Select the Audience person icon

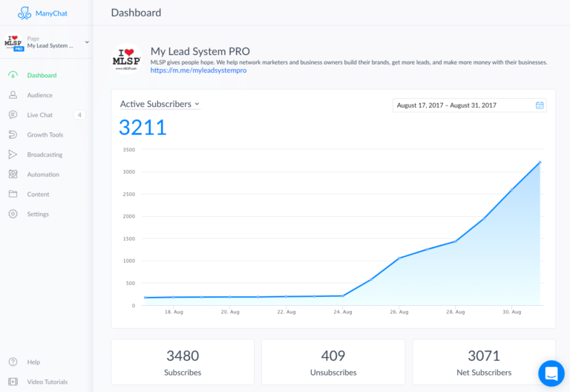(13, 95)
